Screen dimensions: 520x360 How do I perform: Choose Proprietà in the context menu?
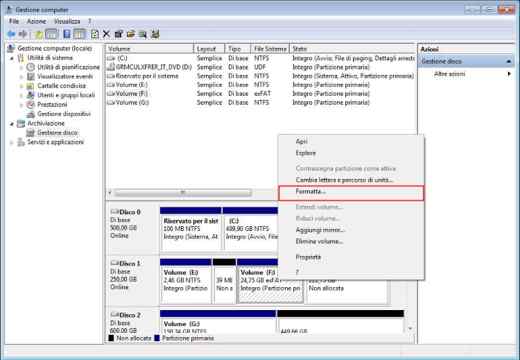(351, 257)
